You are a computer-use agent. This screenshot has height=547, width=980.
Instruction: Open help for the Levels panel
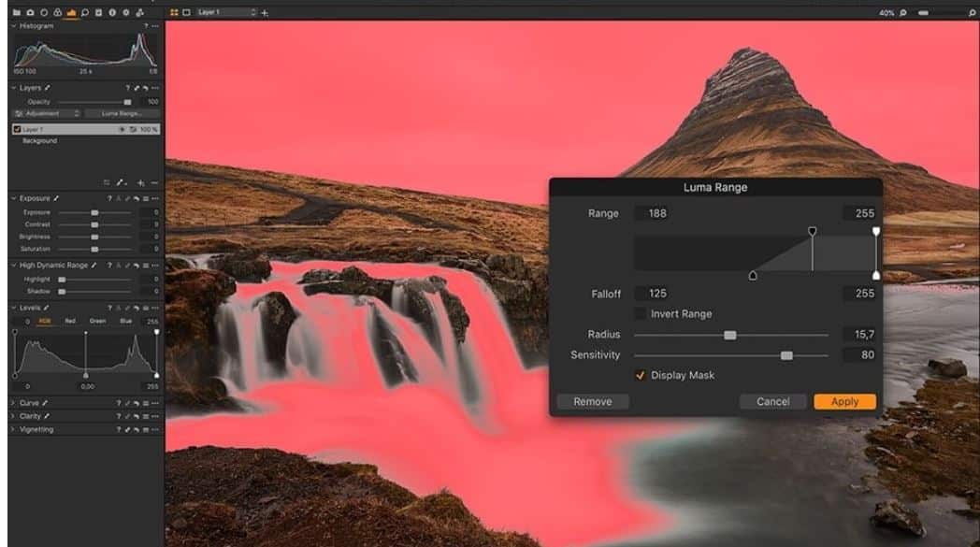pos(109,309)
